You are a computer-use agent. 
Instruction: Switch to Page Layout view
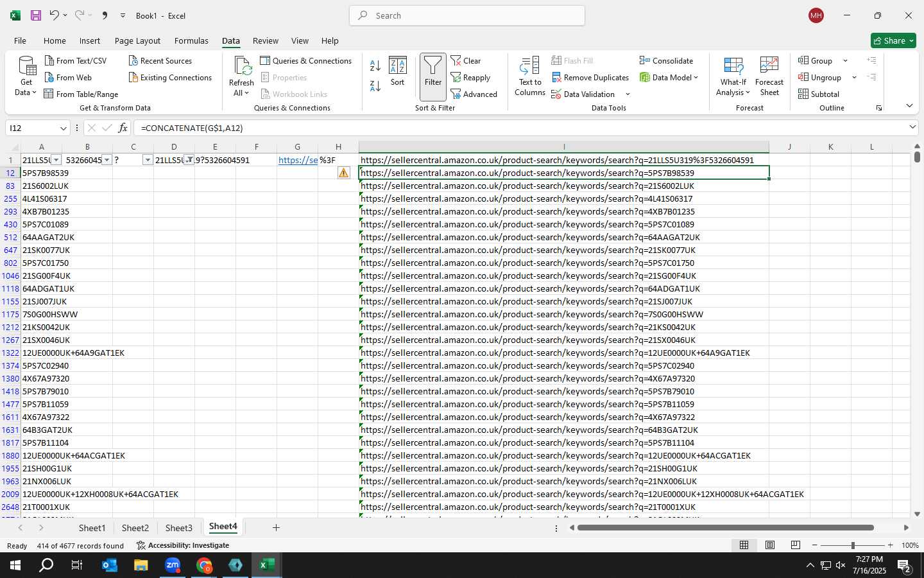tap(769, 545)
